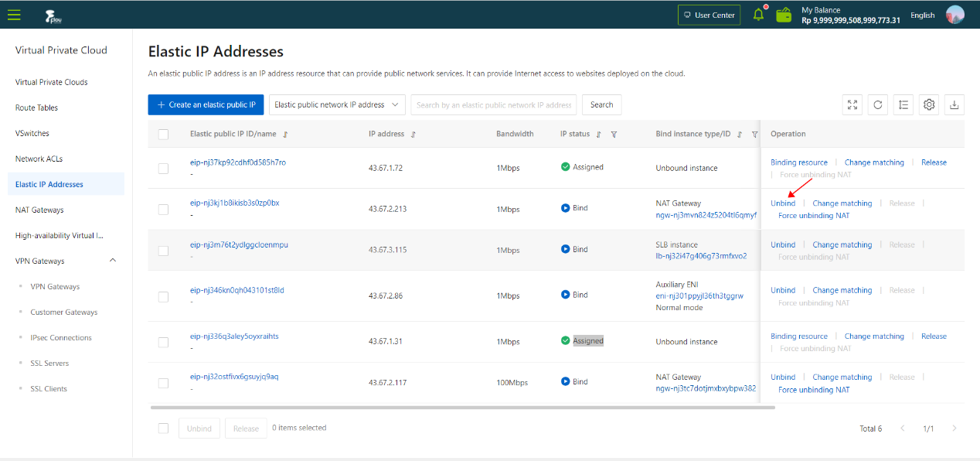Select the checkbox for eip-nj32ostfivx6gsuyjq9aq
980x461 pixels.
[163, 383]
